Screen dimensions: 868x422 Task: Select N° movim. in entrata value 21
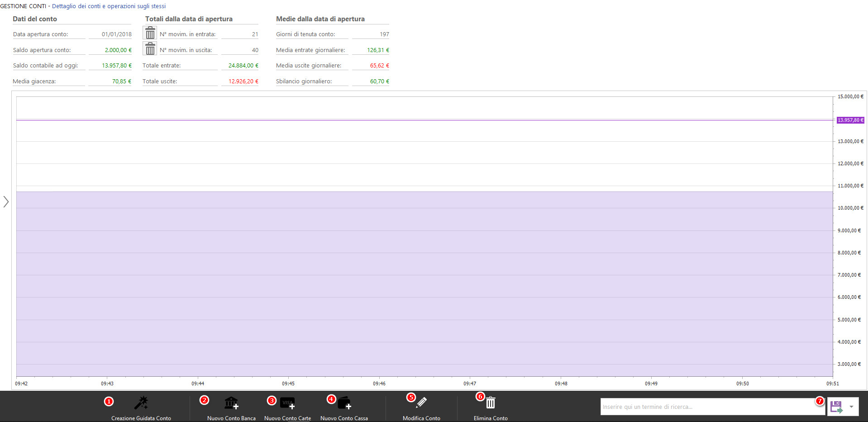[x=255, y=34]
